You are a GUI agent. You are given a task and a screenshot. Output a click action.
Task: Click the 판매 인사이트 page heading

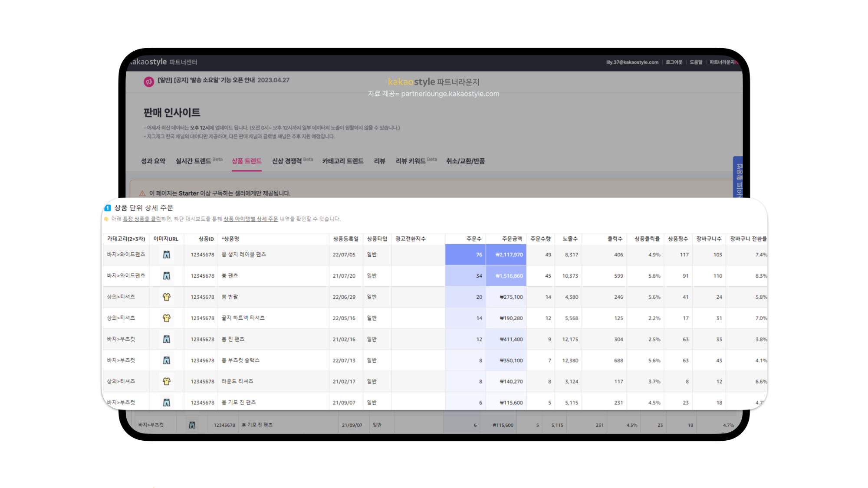(172, 112)
